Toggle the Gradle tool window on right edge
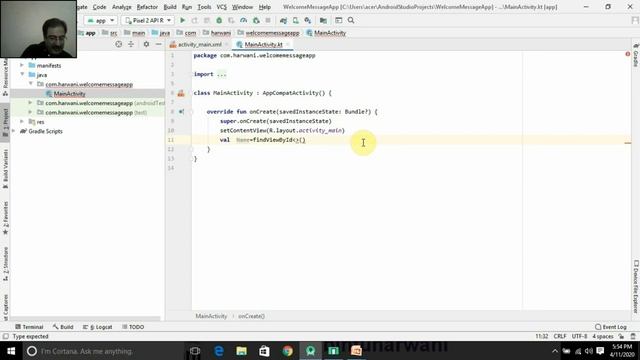The height and width of the screenshot is (360, 640). [x=636, y=55]
